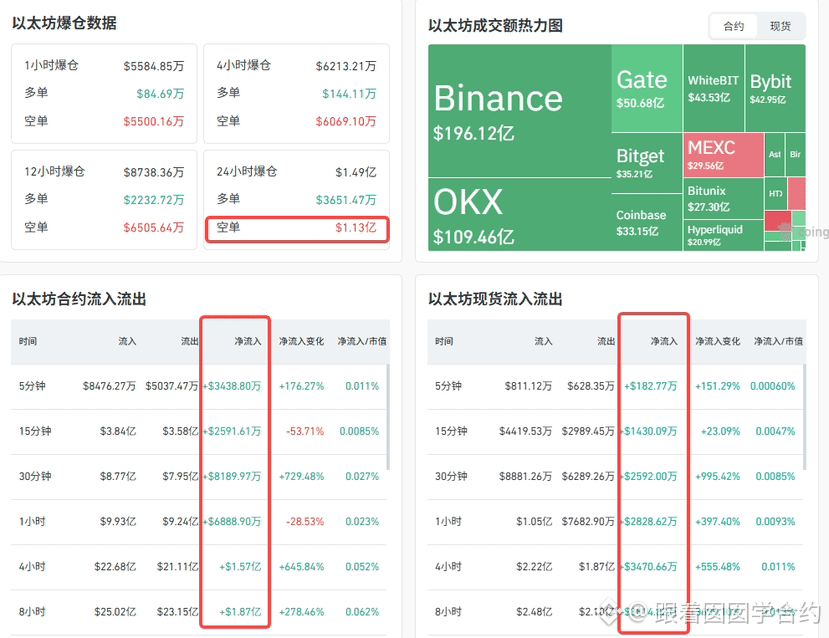Click spot 4小时 ratio 0.011%
Image resolution: width=829 pixels, height=638 pixels.
point(778,567)
